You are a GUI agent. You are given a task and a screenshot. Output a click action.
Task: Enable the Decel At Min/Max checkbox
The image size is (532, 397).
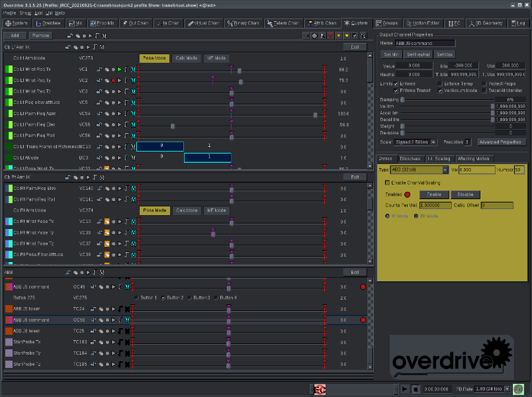(x=484, y=91)
